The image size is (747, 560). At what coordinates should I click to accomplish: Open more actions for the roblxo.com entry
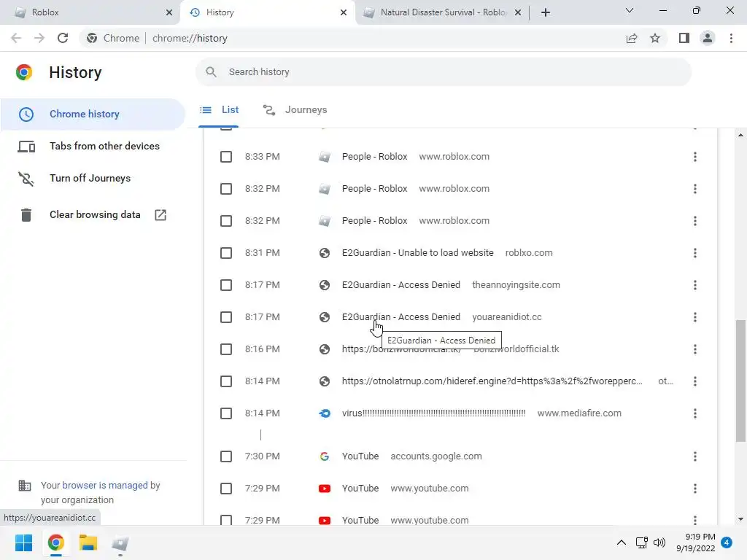695,253
